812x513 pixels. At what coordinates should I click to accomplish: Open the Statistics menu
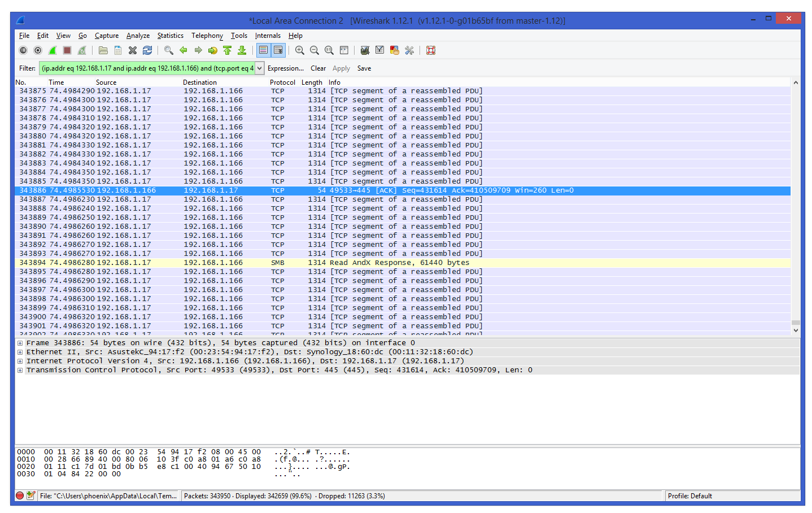point(170,36)
